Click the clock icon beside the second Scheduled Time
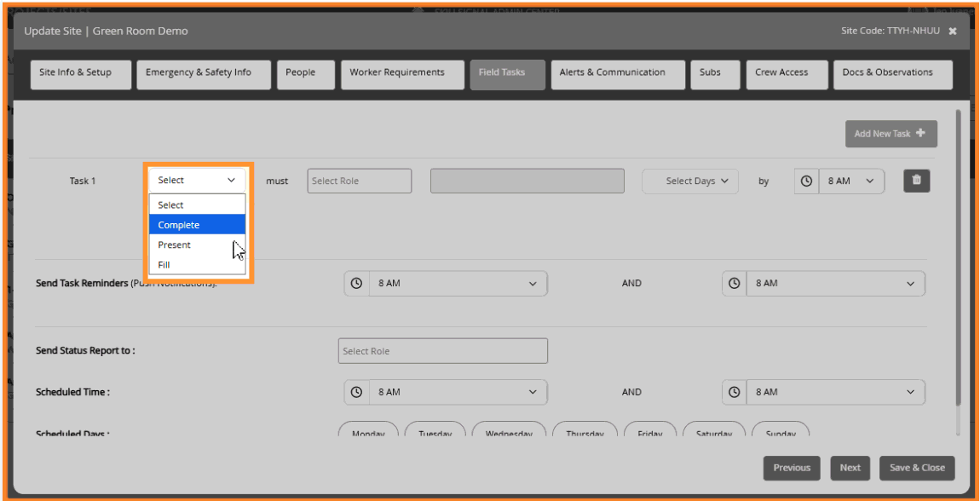The image size is (980, 501). (734, 392)
